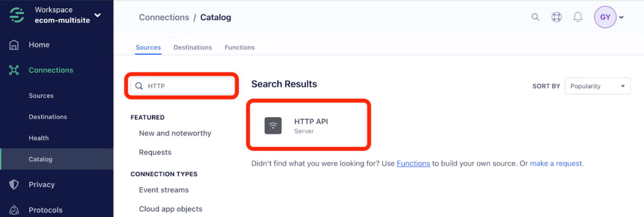
Task: Open help via the lifebuoy icon
Action: pos(556,17)
